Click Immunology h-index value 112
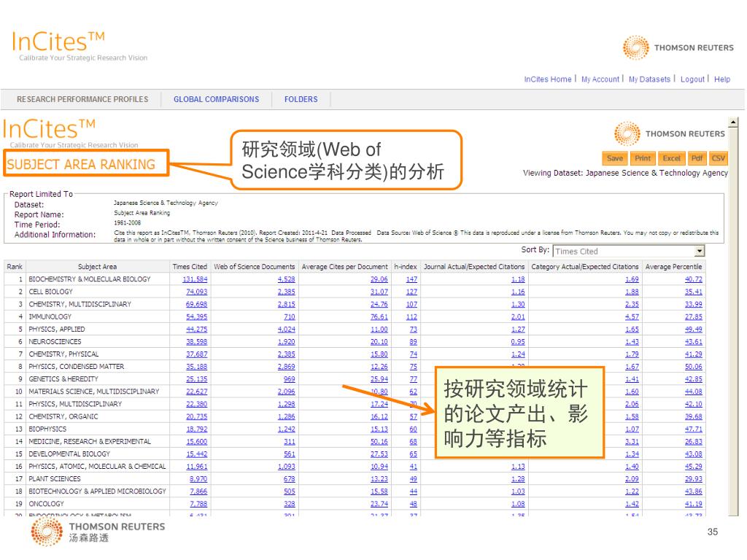Image resolution: width=747 pixels, height=560 pixels. 411,317
